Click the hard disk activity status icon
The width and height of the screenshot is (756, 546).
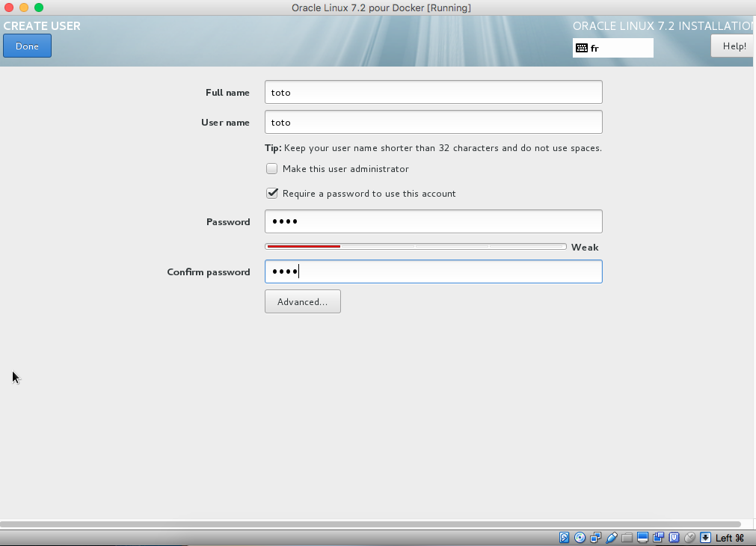(x=565, y=538)
